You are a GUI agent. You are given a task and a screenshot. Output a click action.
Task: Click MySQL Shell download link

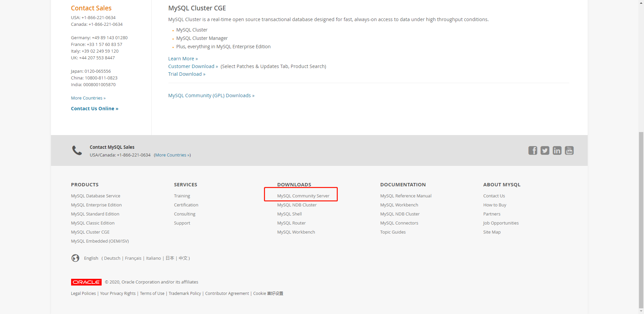(x=289, y=214)
